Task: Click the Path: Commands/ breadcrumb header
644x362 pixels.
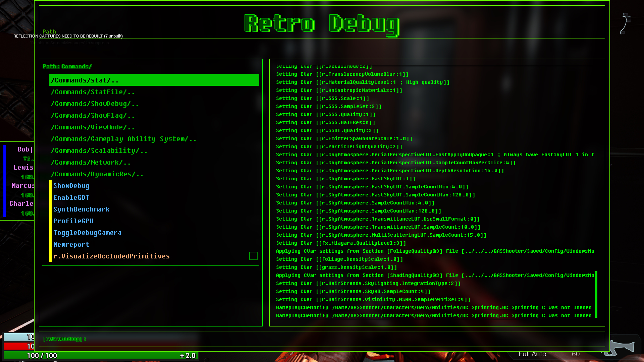Action: click(66, 66)
